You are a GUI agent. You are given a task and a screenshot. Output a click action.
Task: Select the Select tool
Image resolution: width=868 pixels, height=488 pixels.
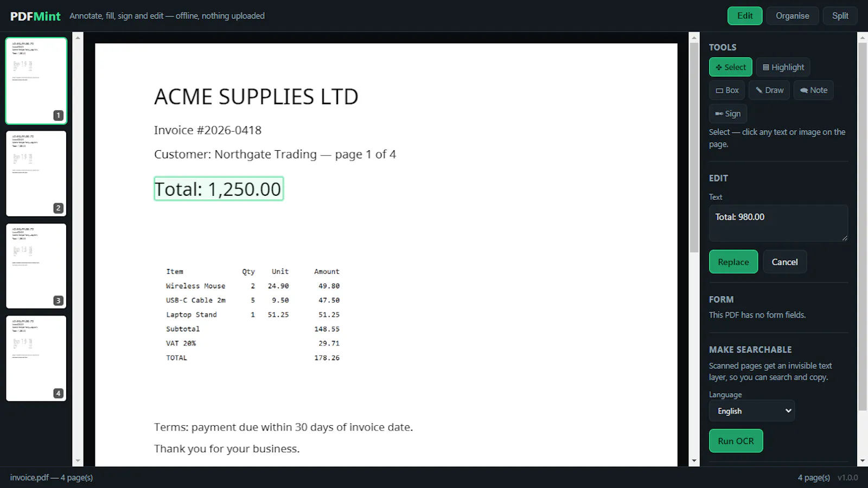[x=730, y=67]
